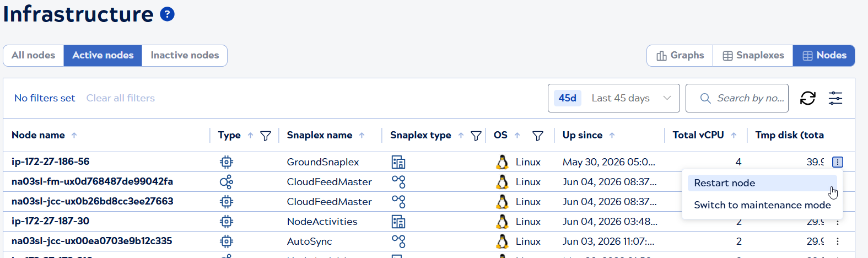Switch to the All nodes tab
This screenshot has height=258, width=868.
34,56
